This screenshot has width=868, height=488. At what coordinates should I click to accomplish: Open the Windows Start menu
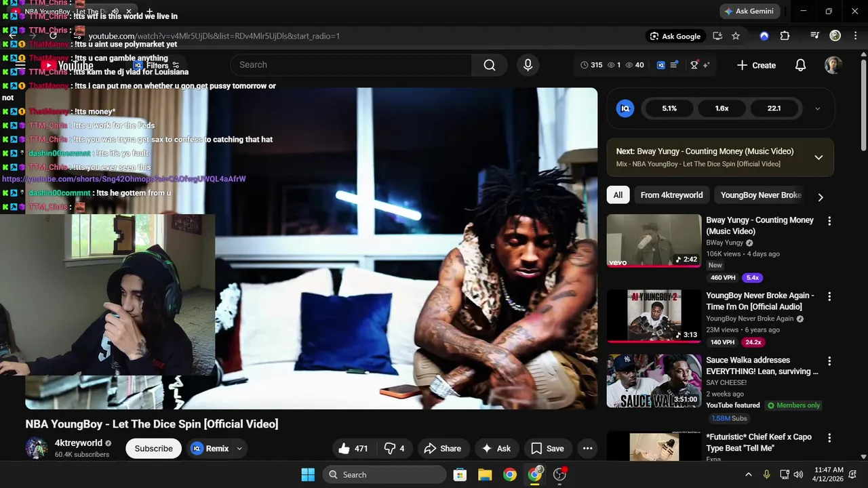[308, 474]
